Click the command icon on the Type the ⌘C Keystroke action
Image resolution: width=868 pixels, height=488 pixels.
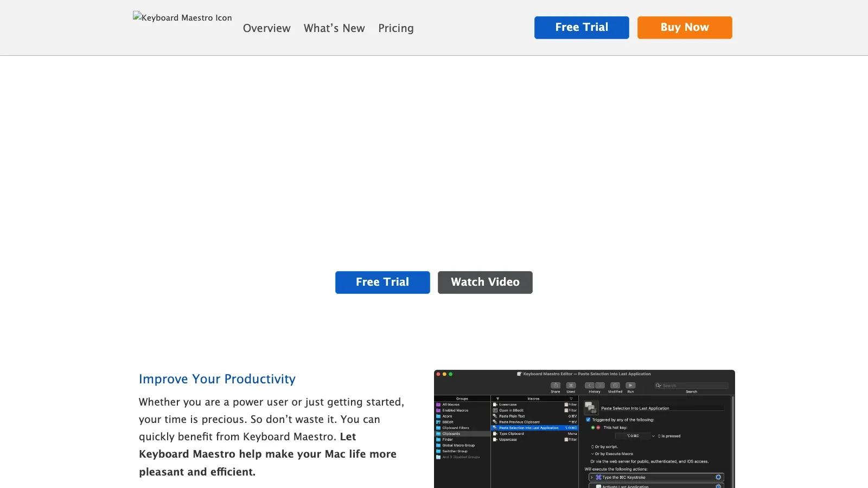(x=598, y=477)
